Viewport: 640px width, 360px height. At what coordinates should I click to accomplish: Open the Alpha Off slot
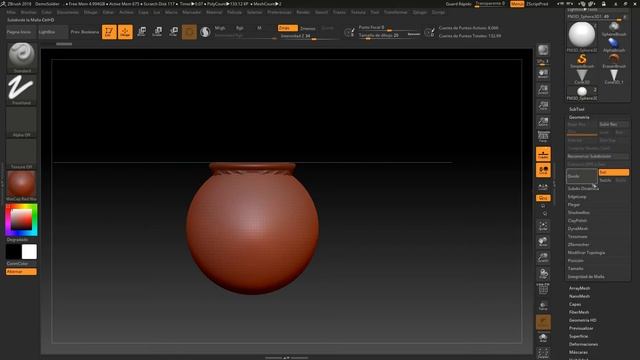(x=21, y=122)
